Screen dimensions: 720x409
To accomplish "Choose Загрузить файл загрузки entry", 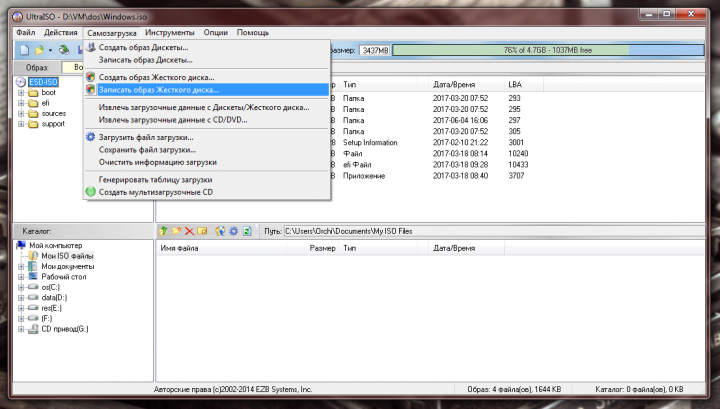I will [x=207, y=137].
